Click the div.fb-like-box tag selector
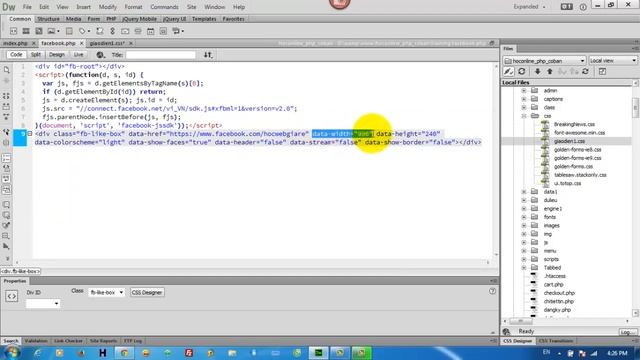640x360 pixels. coord(20,271)
